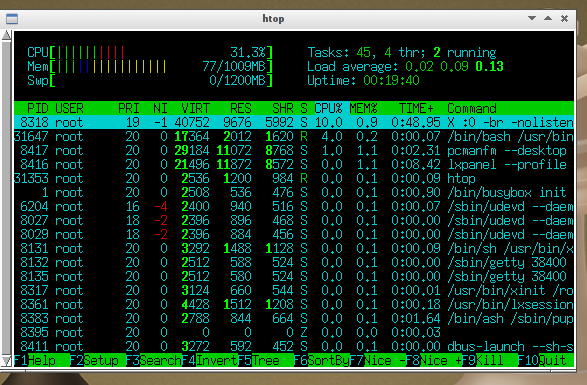Viewport: 587px width, 385px height.
Task: Open F2 Setup
Action: 98,361
